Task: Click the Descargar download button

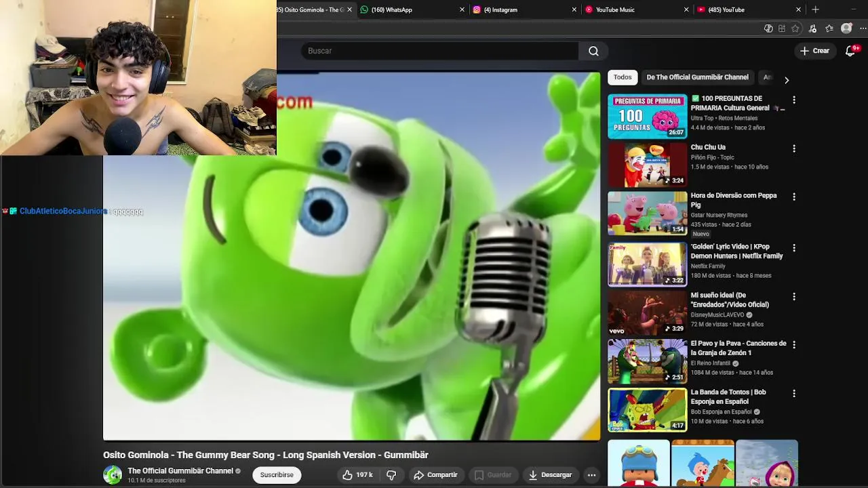Action: point(550,475)
